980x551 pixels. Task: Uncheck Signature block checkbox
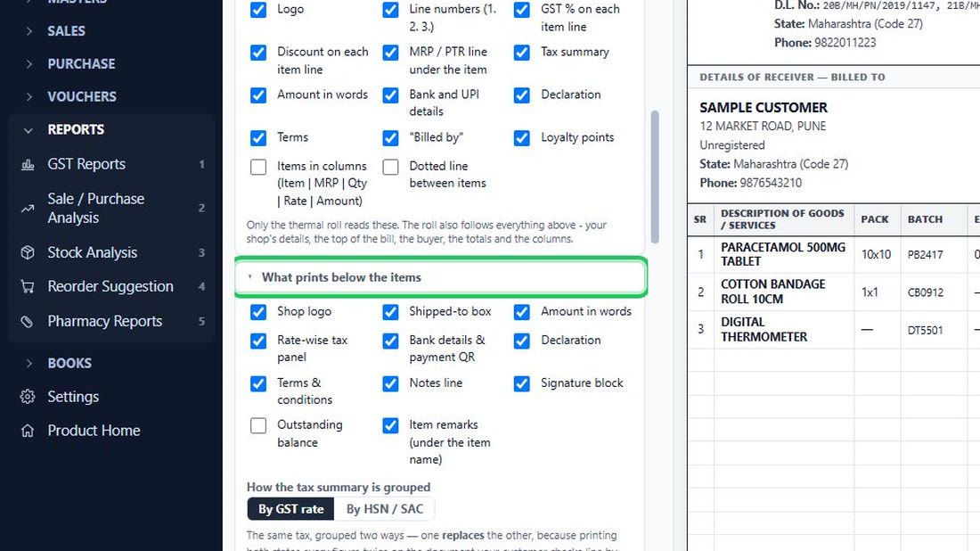pyautogui.click(x=522, y=383)
